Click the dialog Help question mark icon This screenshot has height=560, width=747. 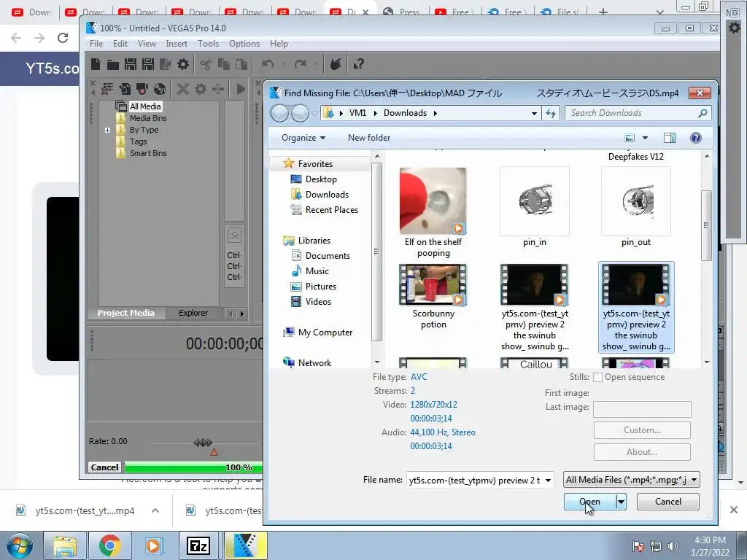click(x=695, y=138)
